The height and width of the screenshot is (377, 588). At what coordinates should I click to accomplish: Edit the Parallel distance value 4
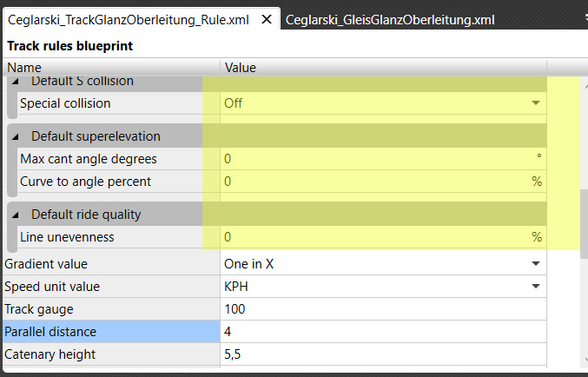coord(382,331)
